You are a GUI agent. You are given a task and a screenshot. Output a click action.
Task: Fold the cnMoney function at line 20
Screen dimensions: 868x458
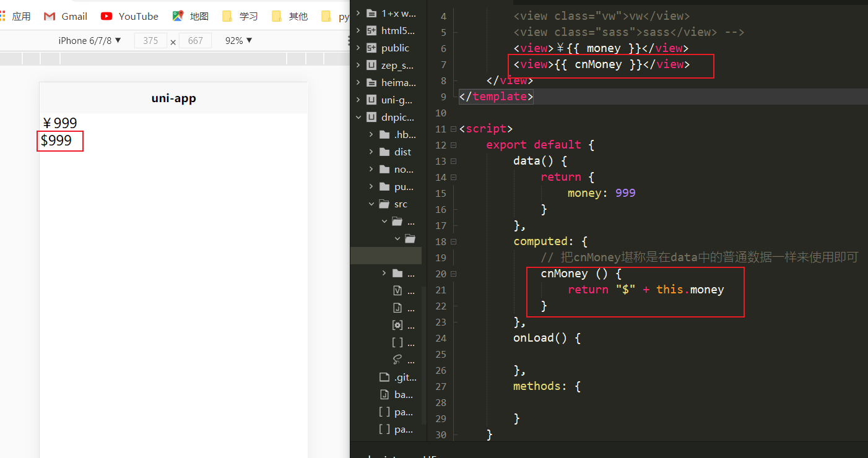coord(454,274)
